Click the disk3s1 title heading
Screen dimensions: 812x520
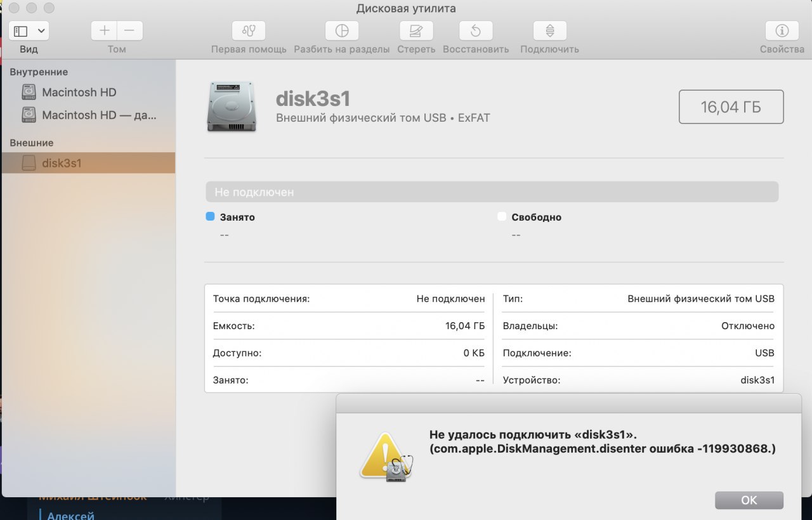click(x=313, y=98)
